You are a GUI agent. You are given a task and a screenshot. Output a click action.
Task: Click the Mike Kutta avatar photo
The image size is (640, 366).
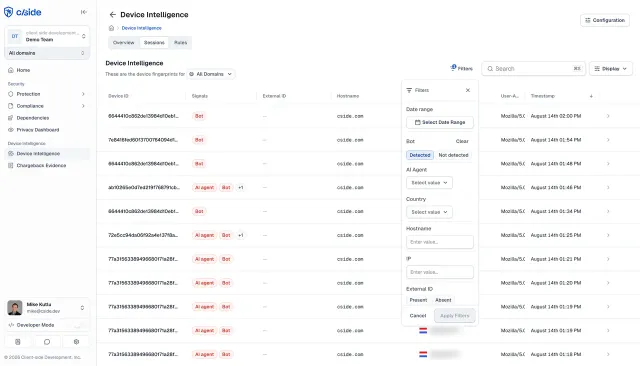(x=15, y=308)
